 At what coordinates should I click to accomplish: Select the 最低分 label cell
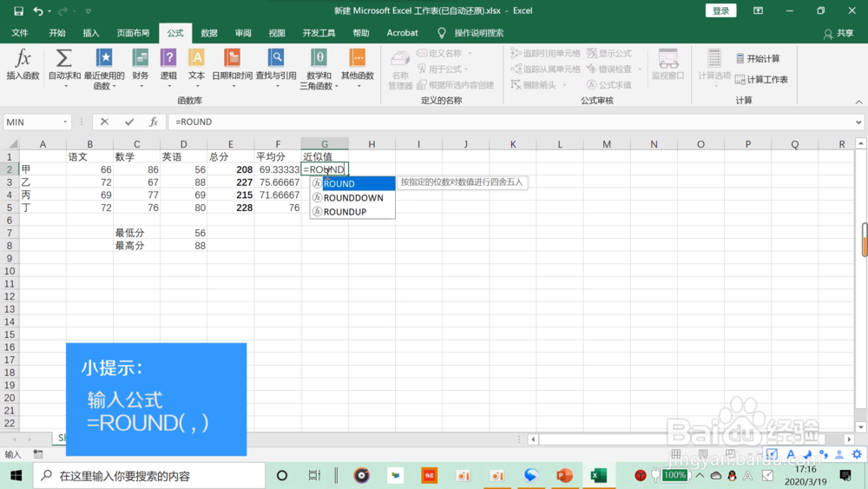pyautogui.click(x=137, y=233)
